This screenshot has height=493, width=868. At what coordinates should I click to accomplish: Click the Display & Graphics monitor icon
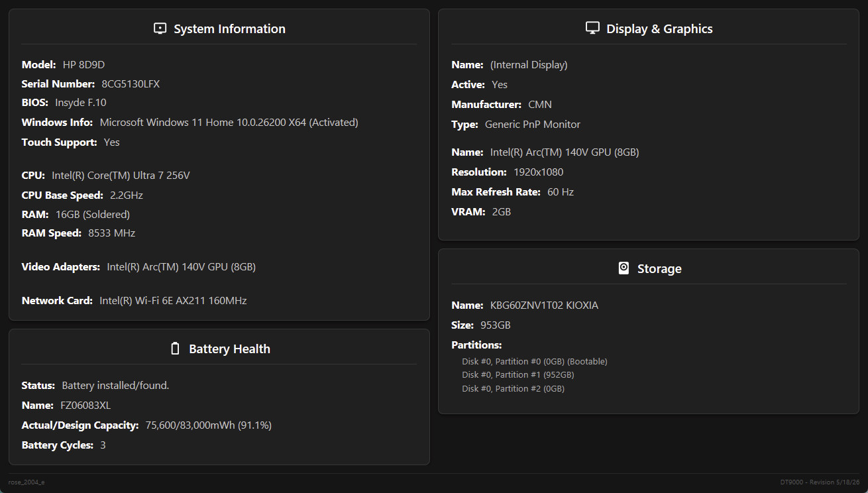pyautogui.click(x=592, y=28)
